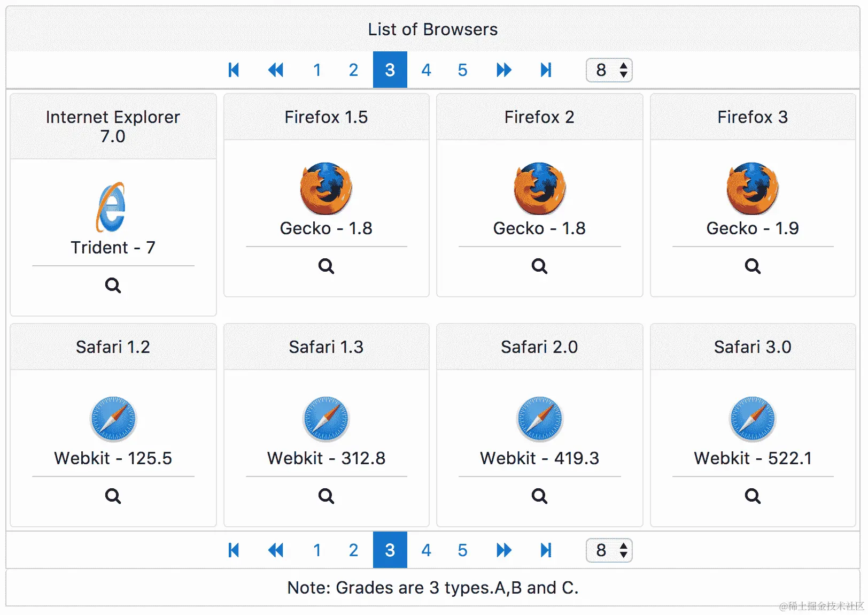868x615 pixels.
Task: Click 'Gecko - 1.9' engine text
Action: point(753,228)
